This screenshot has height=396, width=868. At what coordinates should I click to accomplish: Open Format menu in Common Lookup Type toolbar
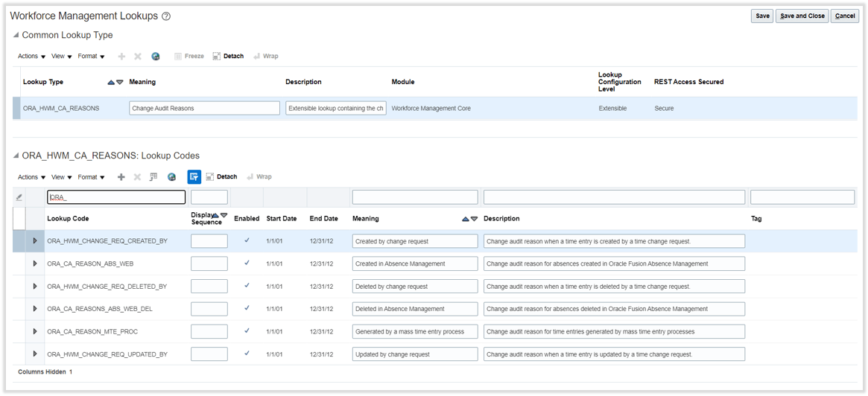[x=92, y=57]
